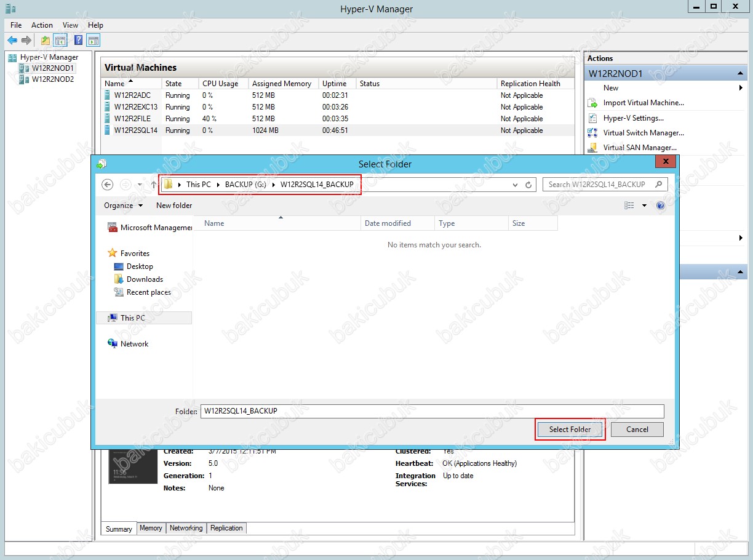This screenshot has width=753, height=560.
Task: Click the blue Help question-mark toolbar icon
Action: (x=79, y=41)
